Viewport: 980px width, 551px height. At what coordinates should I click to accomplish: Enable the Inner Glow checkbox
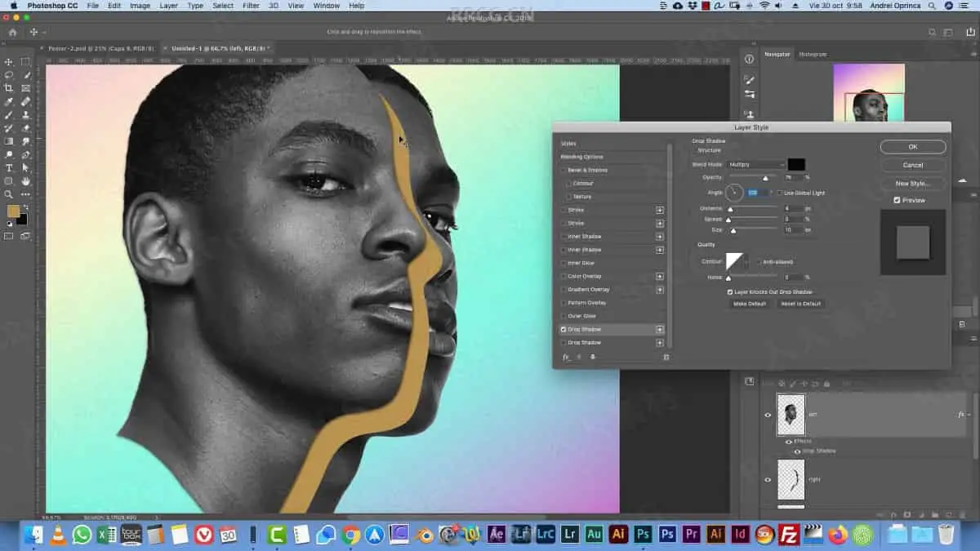[563, 263]
